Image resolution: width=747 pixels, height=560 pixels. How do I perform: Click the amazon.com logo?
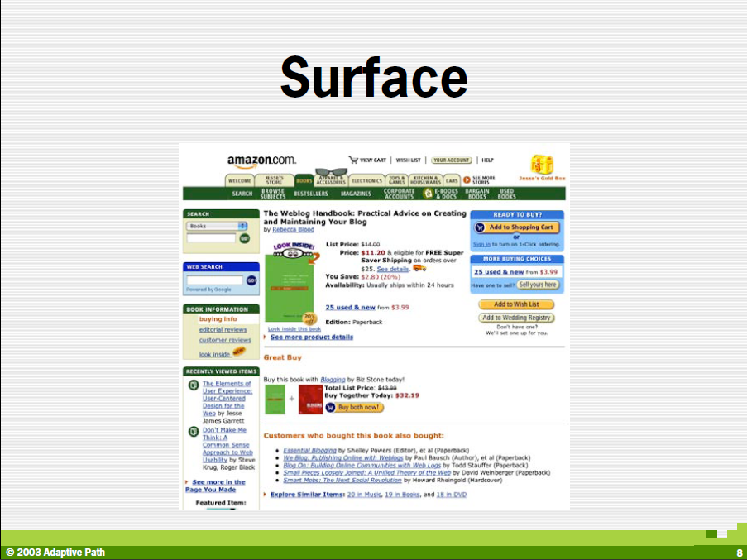pos(261,160)
